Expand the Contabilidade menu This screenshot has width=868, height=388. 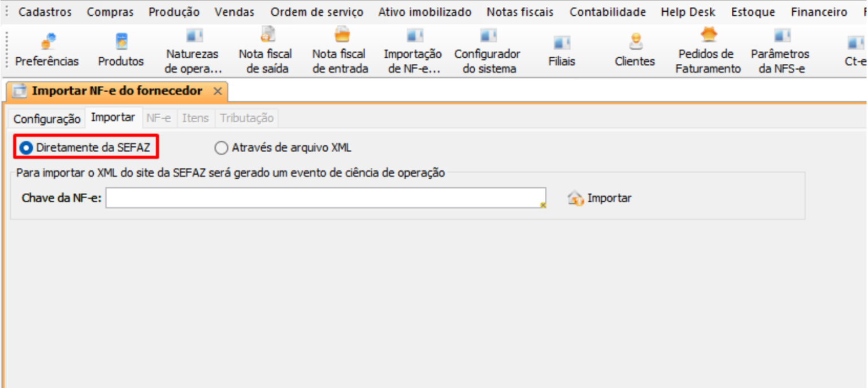(x=607, y=12)
